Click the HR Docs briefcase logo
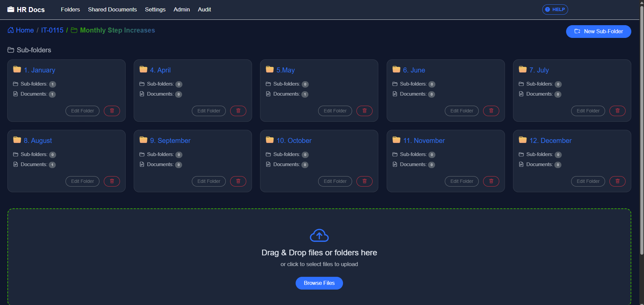Image resolution: width=644 pixels, height=305 pixels. 11,9
